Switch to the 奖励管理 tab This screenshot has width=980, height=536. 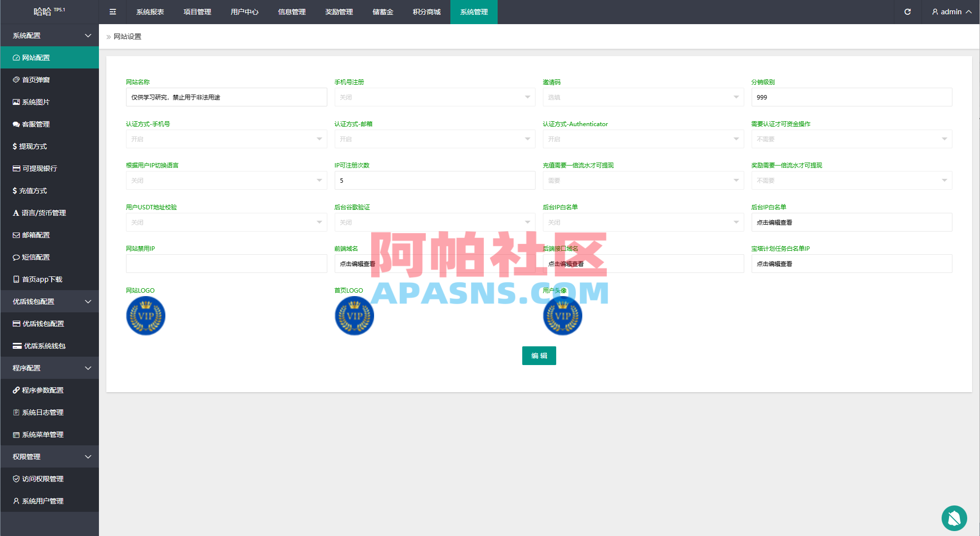pyautogui.click(x=339, y=11)
